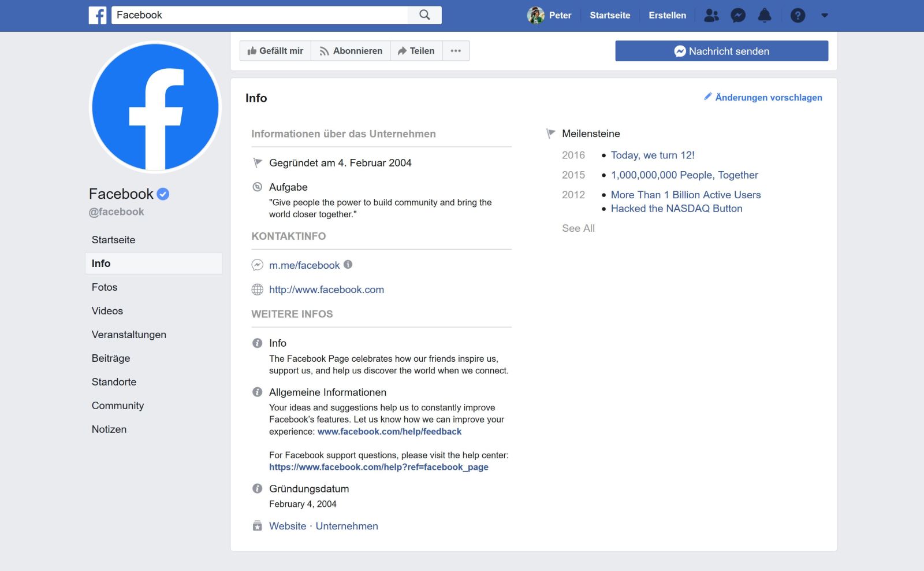
Task: Open the help center ref=facebook_page link
Action: (379, 467)
